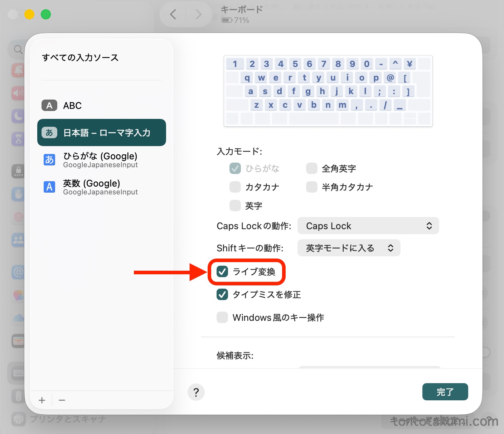Enable Windows風のキー操作 checkbox
Screen dimensions: 504x434
coord(222,317)
